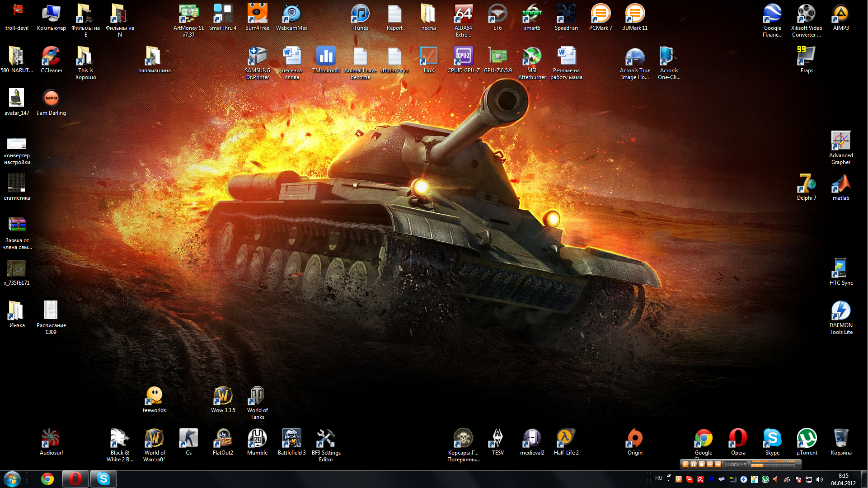Launch DAEMON Tools Lite shortcut
868x488 pixels.
coord(841,318)
